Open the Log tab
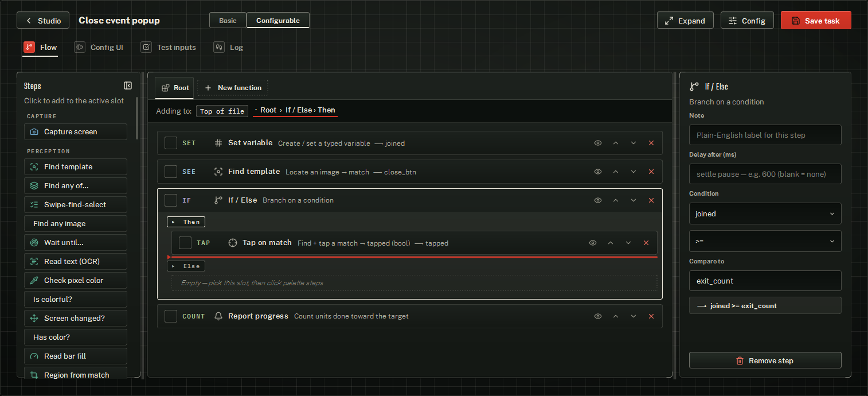Screen dimensions: 868x396 (x=229, y=48)
